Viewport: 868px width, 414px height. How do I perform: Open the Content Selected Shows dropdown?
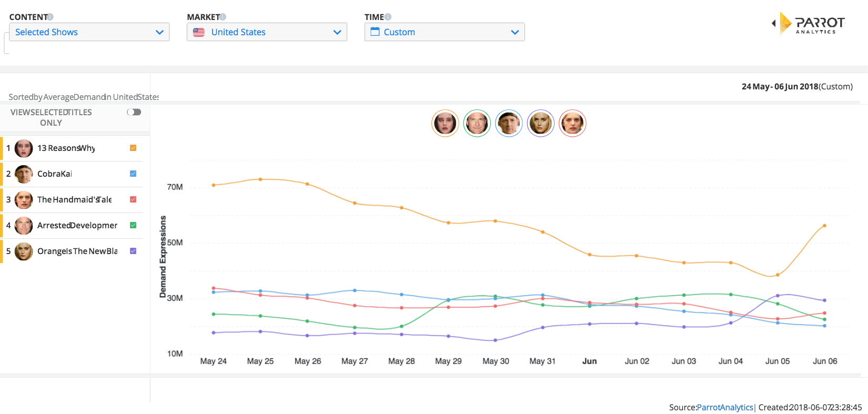[89, 32]
